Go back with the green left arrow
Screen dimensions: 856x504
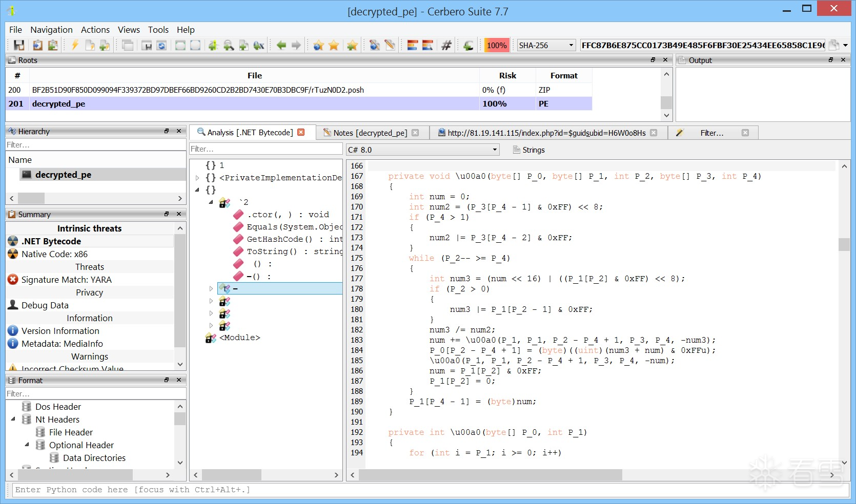pos(281,46)
